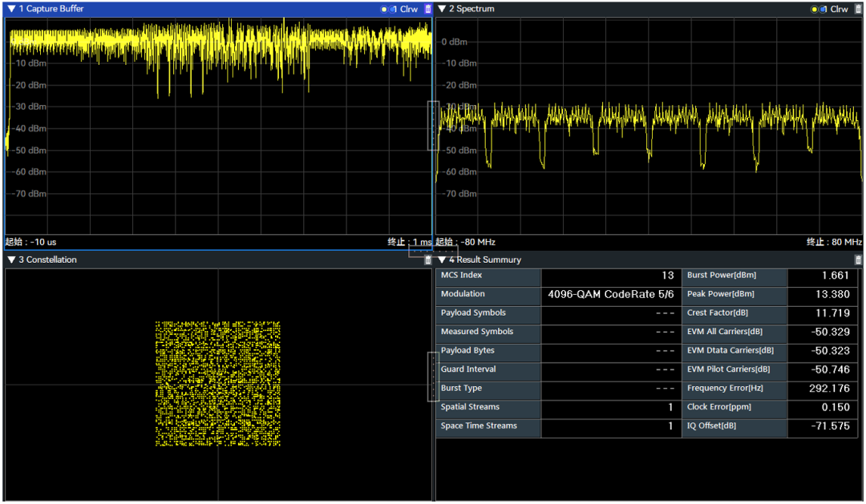
Task: Click the Spectrum panel trash icon
Action: (x=859, y=9)
